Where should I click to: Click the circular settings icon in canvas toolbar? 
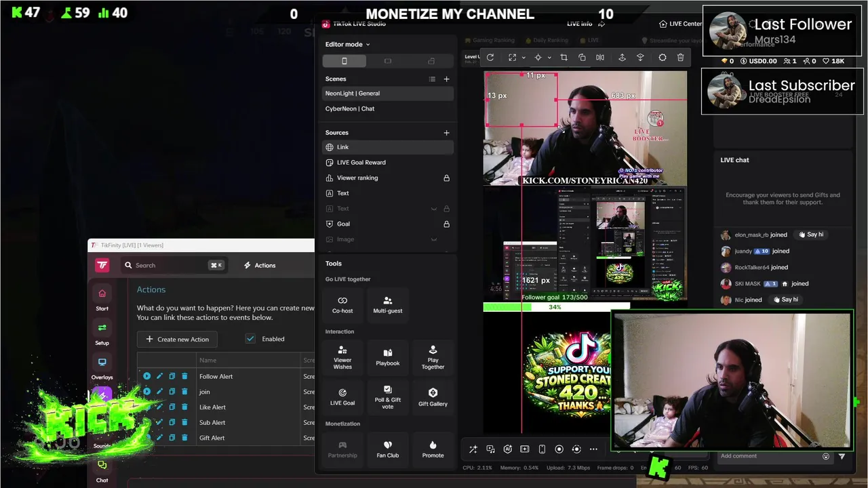tap(663, 58)
